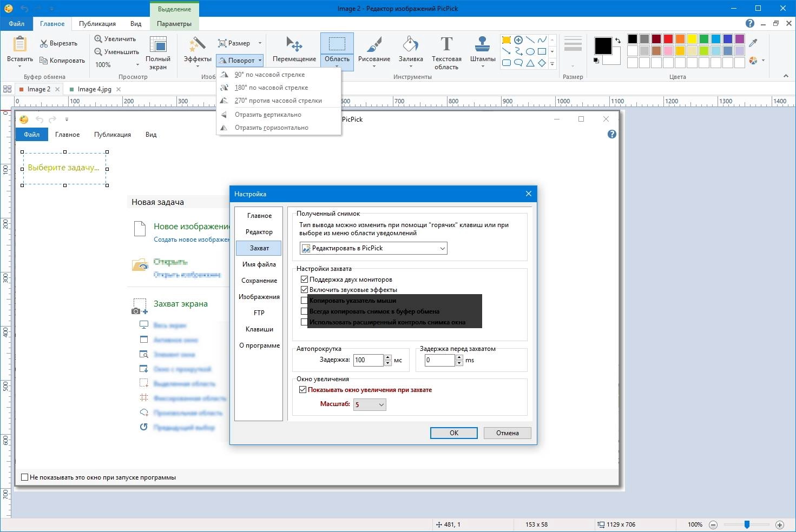Image resolution: width=796 pixels, height=532 pixels.
Task: Pick the freehand curve shape
Action: [542, 40]
